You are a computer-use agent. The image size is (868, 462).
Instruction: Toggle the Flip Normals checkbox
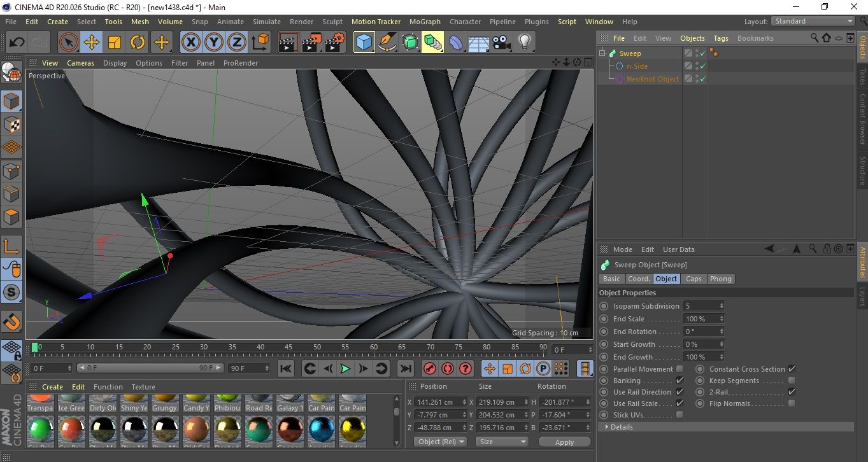pos(792,403)
